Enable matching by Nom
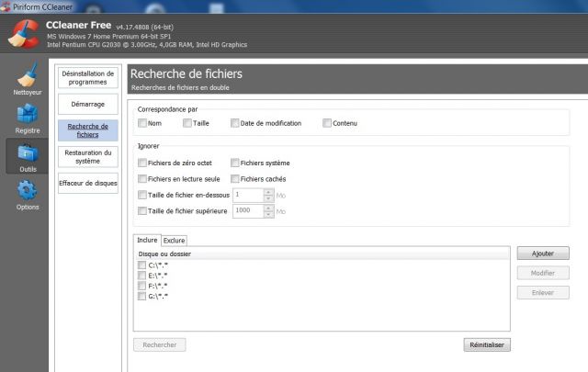The width and height of the screenshot is (588, 372). [142, 123]
